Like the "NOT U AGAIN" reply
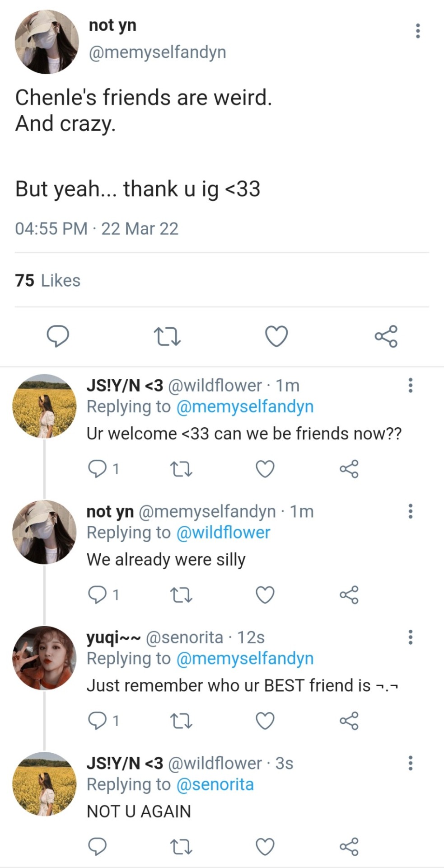The height and width of the screenshot is (868, 444). 265,847
